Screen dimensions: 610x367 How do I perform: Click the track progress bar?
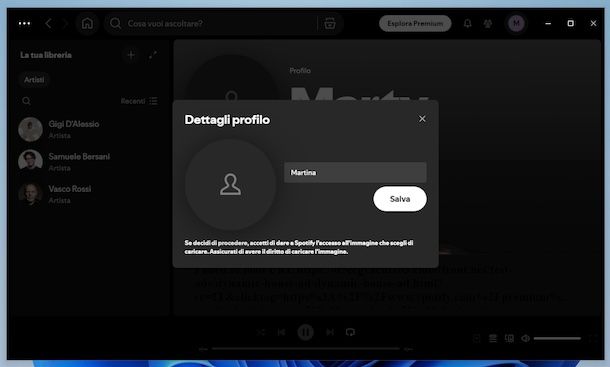(x=306, y=349)
